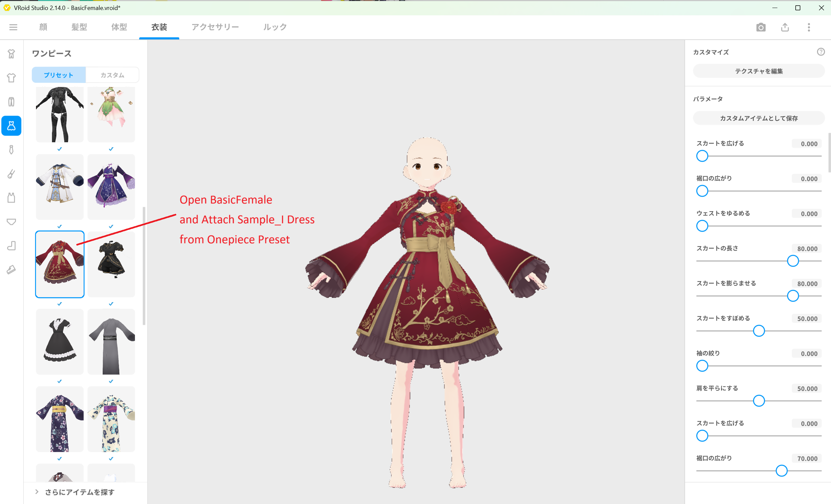Switch to the 衣装 tab
This screenshot has height=504, width=831.
(159, 27)
